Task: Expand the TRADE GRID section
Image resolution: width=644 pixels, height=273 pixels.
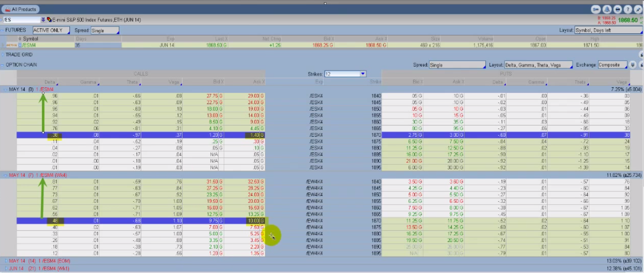Action: (2, 55)
